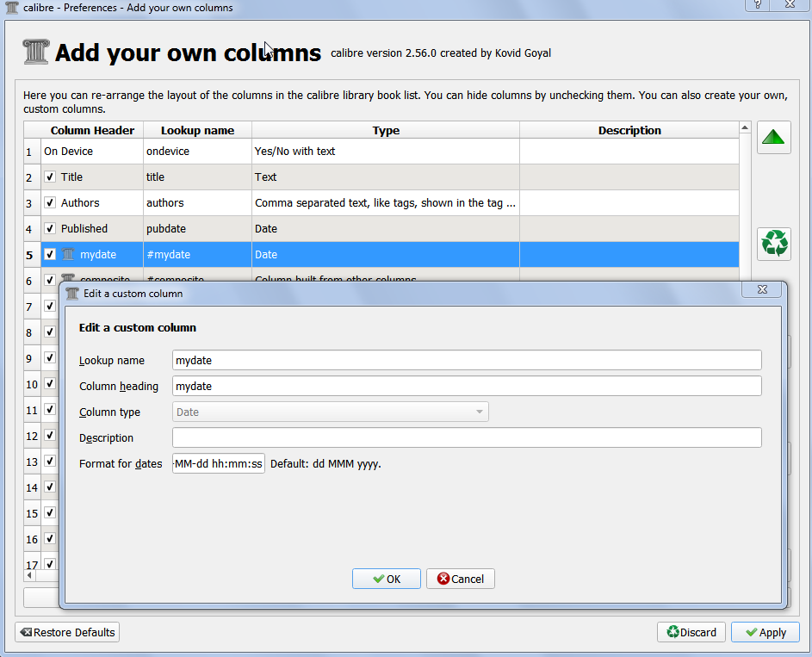Screen dimensions: 812x657
Task: Toggle the checkbox in row 12
Action: [50, 435]
